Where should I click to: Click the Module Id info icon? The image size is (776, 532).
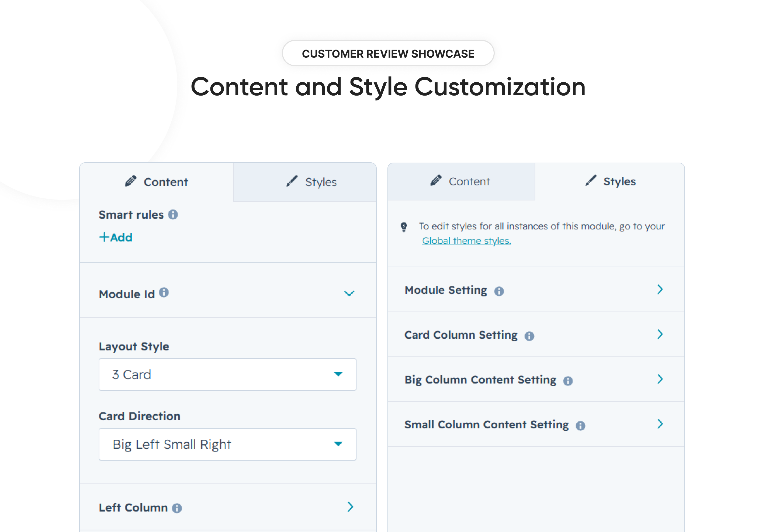164,292
